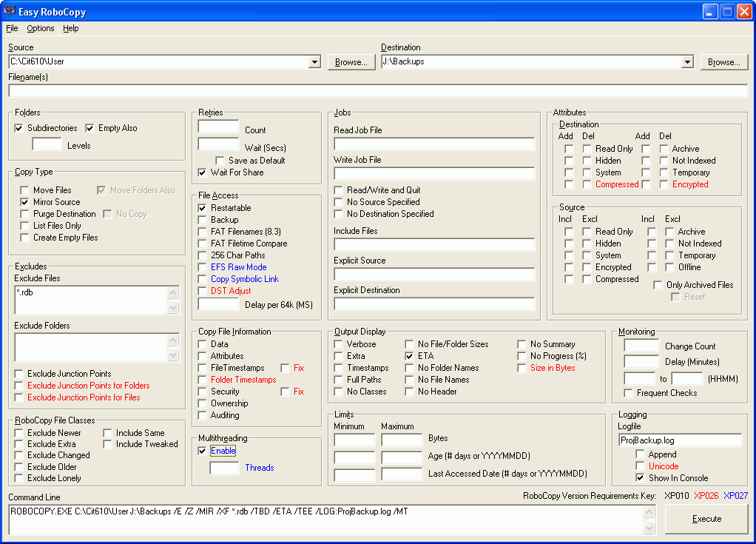Click Maximum Age limit field
Viewport: 756px width, 544px height.
tap(402, 457)
